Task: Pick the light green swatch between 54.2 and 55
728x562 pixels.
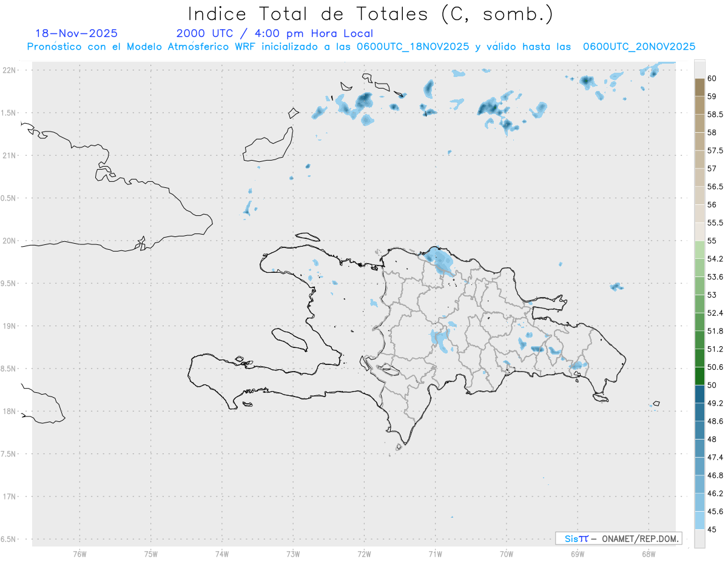Action: (x=699, y=250)
